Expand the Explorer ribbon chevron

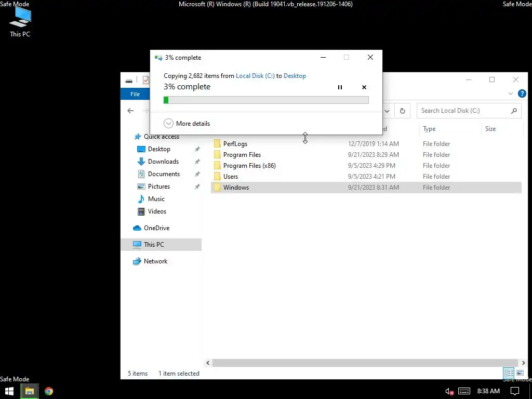(x=510, y=94)
